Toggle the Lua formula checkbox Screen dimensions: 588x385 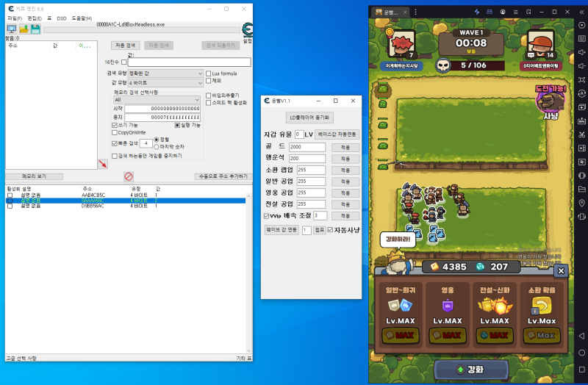(x=208, y=73)
